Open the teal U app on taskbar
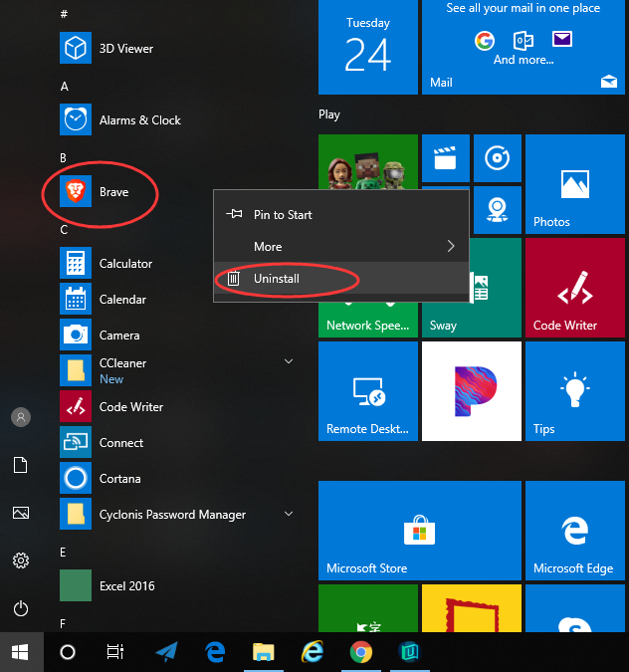The width and height of the screenshot is (629, 672). tap(410, 652)
